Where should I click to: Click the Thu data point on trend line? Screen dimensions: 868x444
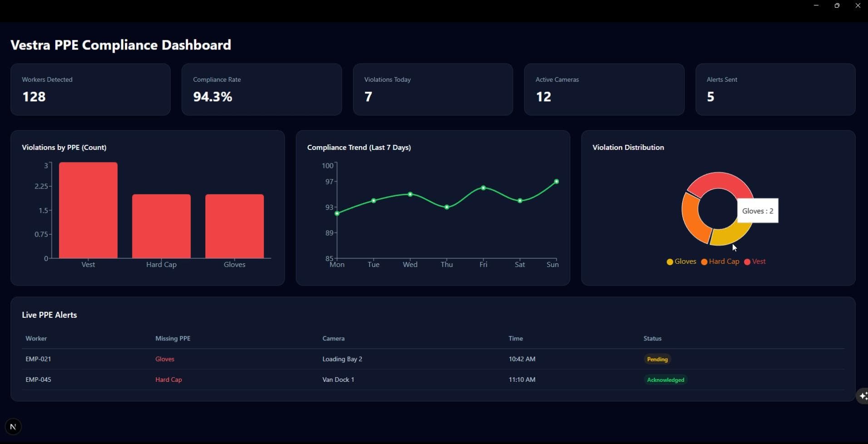(447, 207)
